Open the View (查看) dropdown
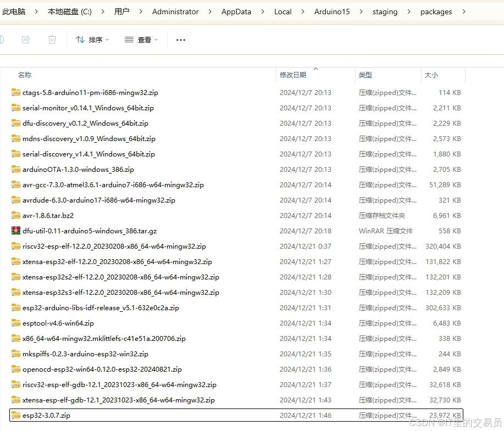504x431 pixels. [x=141, y=40]
